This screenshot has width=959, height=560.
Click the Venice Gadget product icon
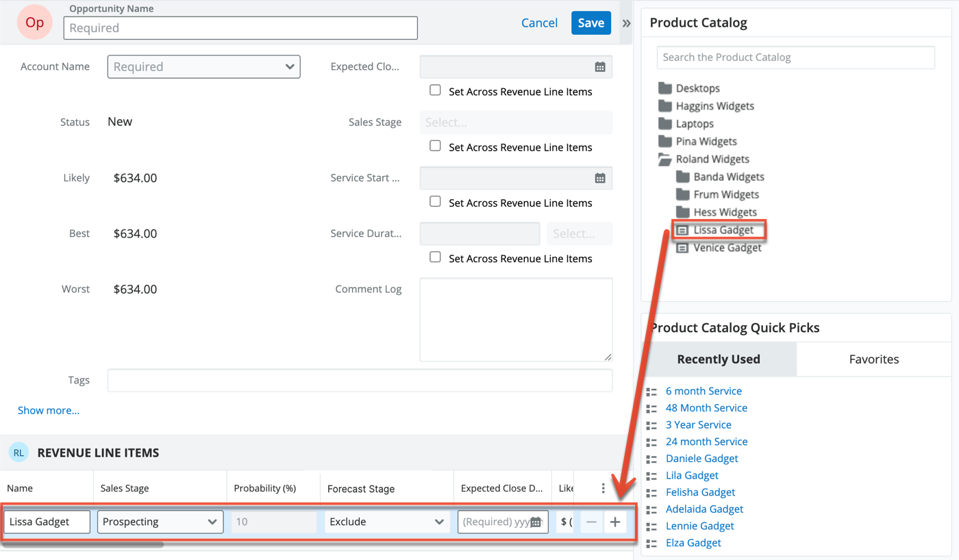683,247
